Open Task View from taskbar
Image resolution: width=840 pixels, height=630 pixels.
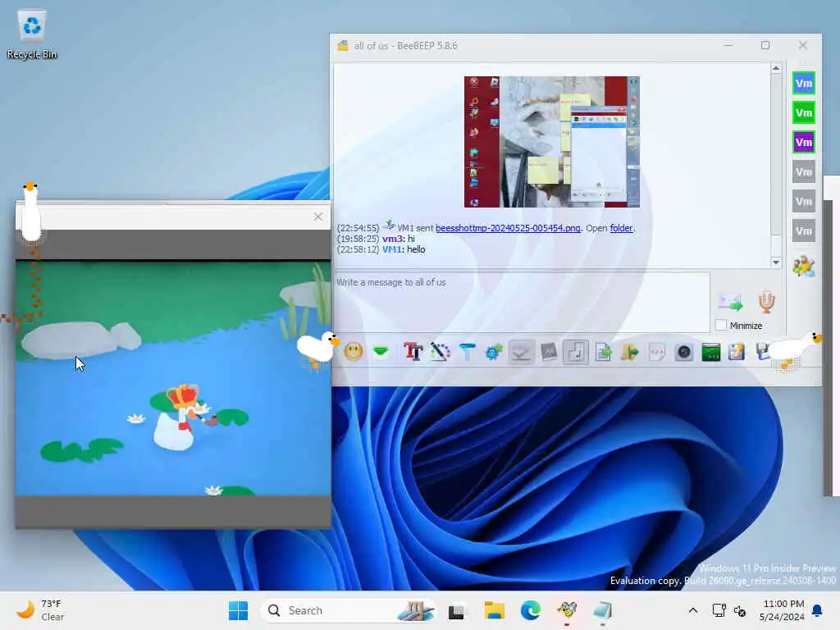click(456, 610)
